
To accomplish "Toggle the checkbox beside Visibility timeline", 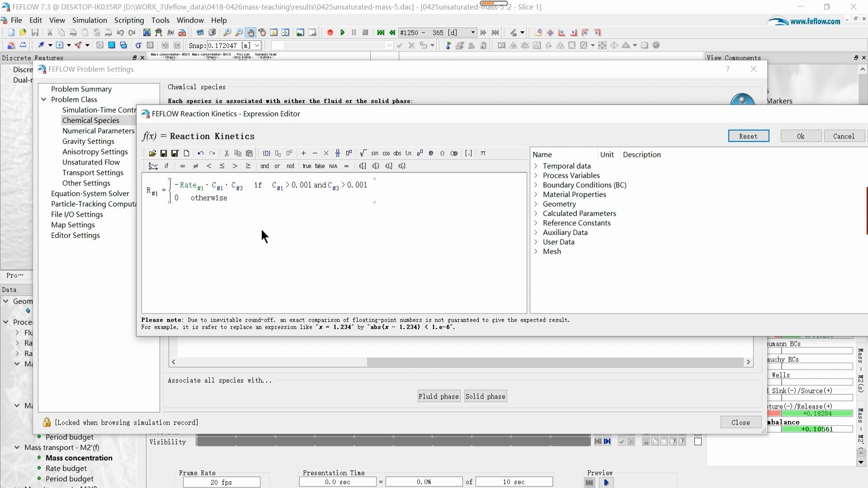I will tap(698, 441).
